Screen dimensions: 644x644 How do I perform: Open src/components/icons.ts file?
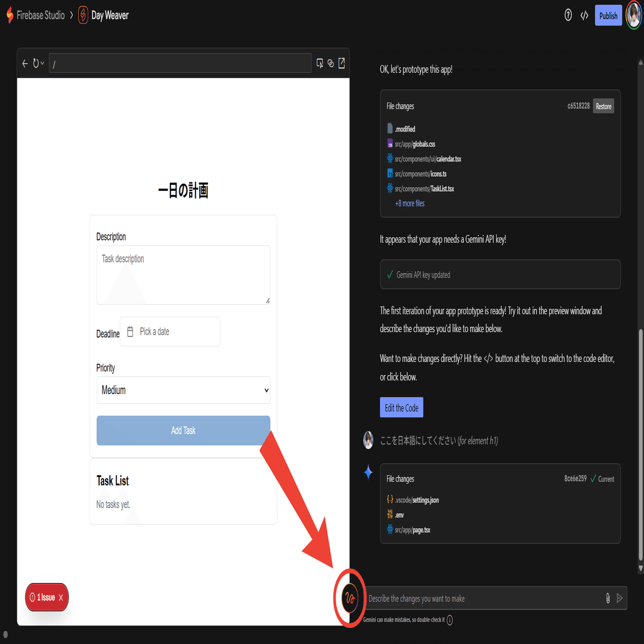click(417, 174)
